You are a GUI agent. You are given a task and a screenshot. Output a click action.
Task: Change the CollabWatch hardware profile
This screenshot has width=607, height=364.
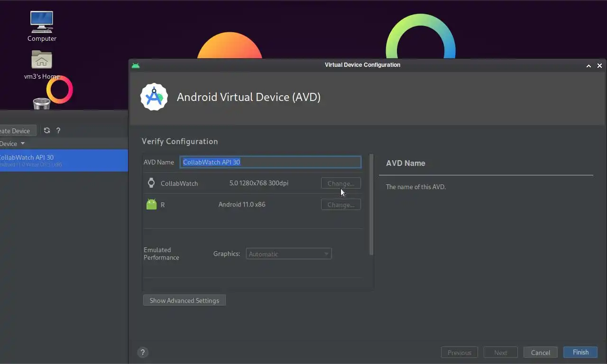(341, 183)
